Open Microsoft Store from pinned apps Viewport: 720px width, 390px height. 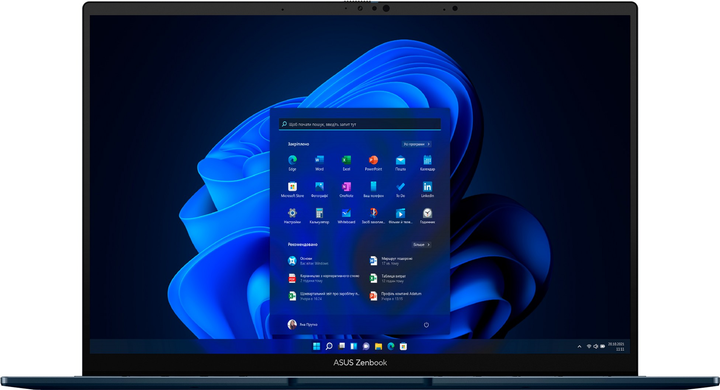point(292,187)
